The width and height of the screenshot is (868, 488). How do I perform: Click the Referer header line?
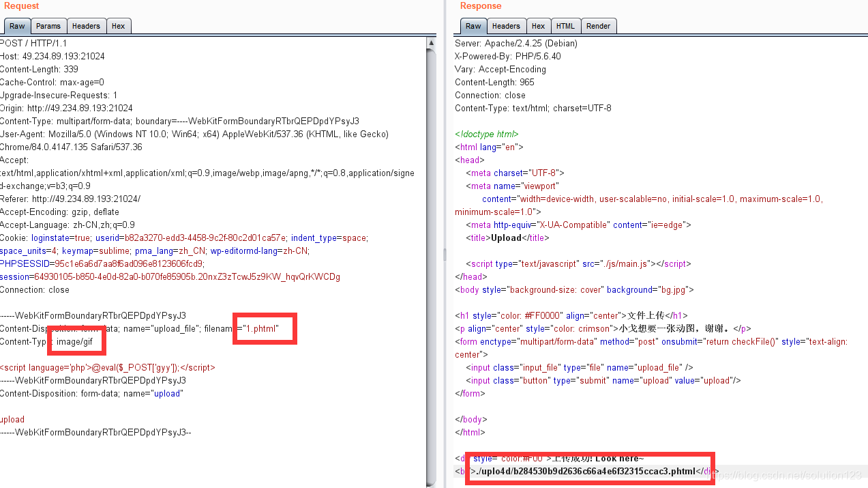[70, 199]
